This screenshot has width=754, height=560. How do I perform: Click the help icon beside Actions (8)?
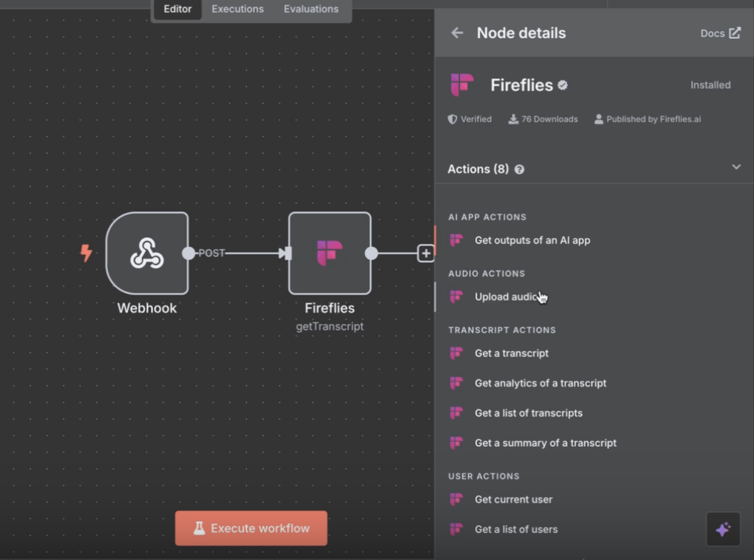click(519, 169)
